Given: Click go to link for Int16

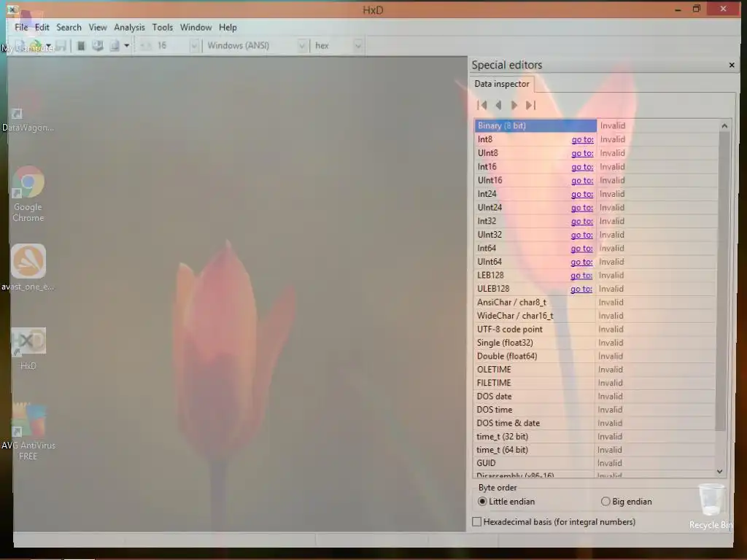Looking at the screenshot, I should [x=582, y=167].
